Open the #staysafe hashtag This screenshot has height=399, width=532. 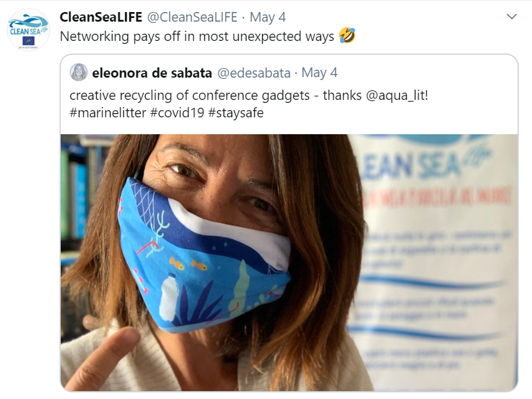(x=236, y=113)
